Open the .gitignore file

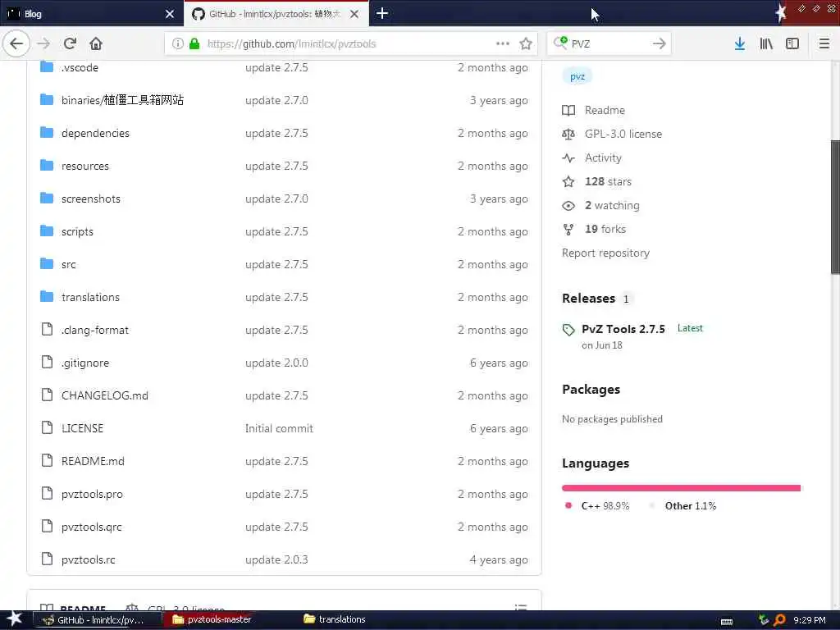tap(85, 363)
